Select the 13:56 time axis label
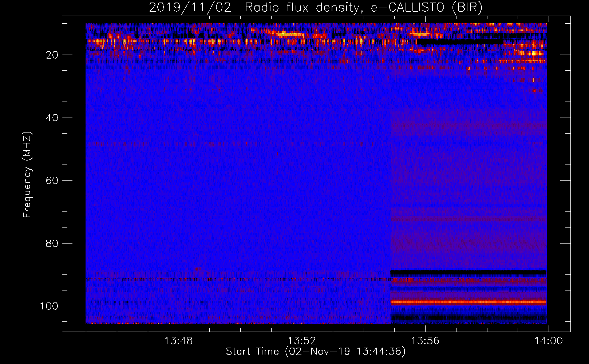Viewport: 589px width, 364px height. 425,341
